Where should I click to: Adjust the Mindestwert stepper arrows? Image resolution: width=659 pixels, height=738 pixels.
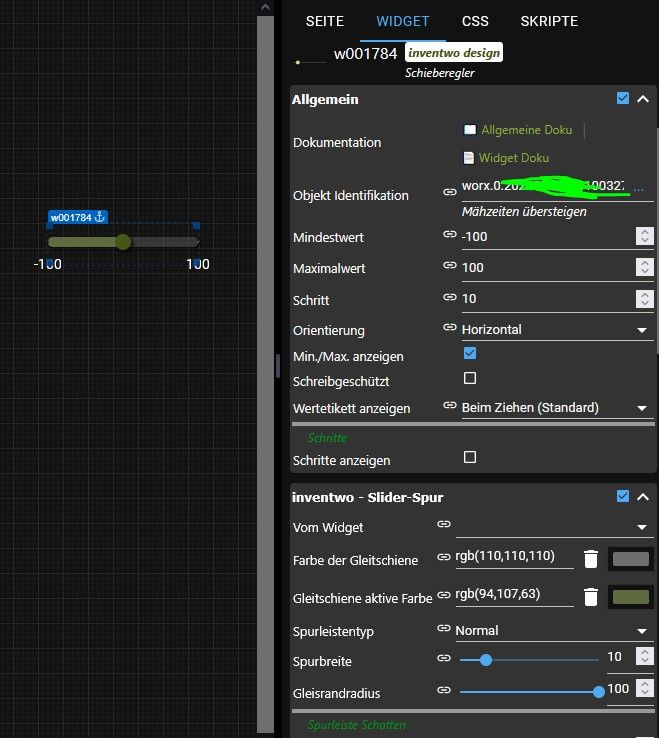(x=644, y=236)
